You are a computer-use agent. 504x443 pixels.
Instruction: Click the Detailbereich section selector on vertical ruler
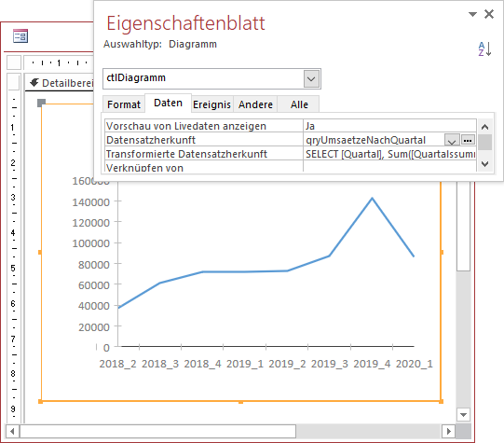tap(14, 83)
